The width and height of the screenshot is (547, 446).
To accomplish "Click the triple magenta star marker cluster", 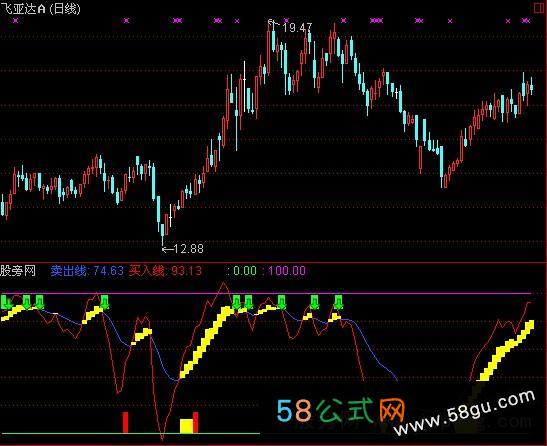I will (376, 21).
